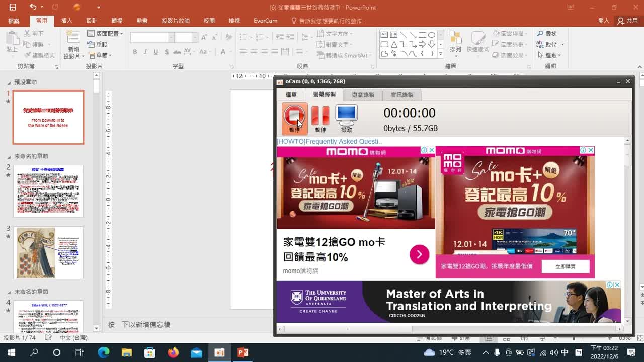The height and width of the screenshot is (362, 644).
Task: Open the 章節 section dropdown
Action: (100, 55)
